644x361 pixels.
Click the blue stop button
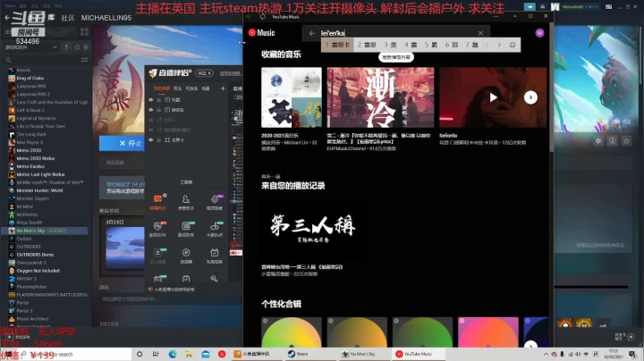point(122,143)
